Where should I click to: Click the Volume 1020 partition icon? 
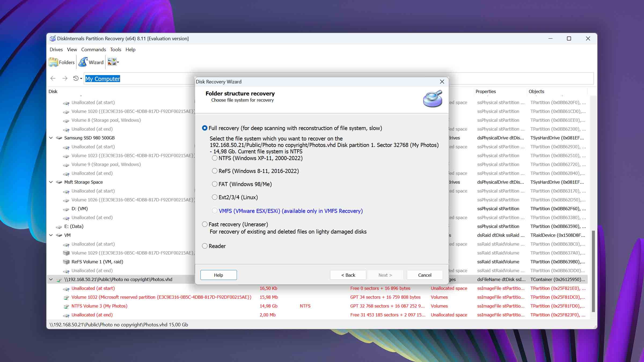66,112
